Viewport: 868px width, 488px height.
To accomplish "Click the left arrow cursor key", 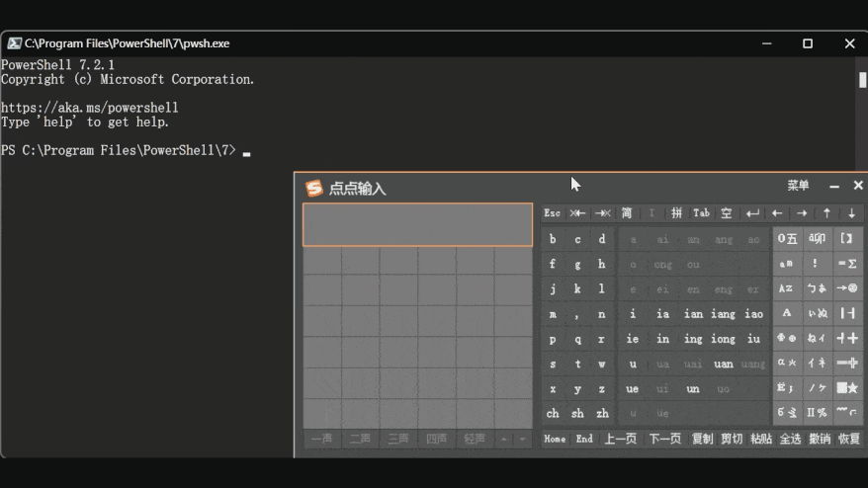I will (777, 213).
